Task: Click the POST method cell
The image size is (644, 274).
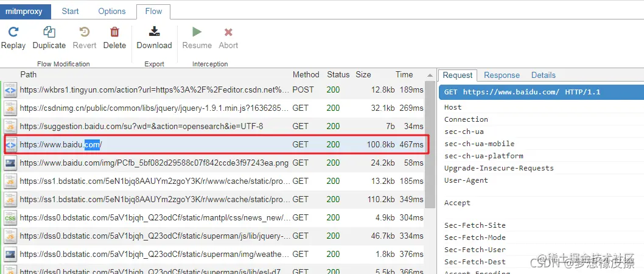Action: (303, 90)
